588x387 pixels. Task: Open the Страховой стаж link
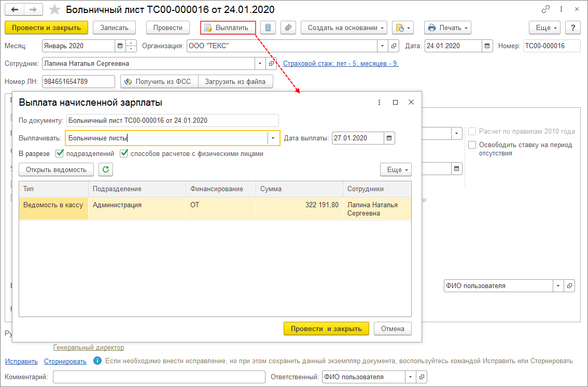[341, 63]
